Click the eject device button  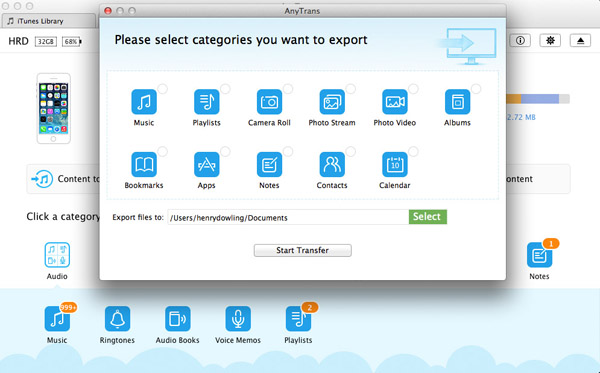coord(580,40)
